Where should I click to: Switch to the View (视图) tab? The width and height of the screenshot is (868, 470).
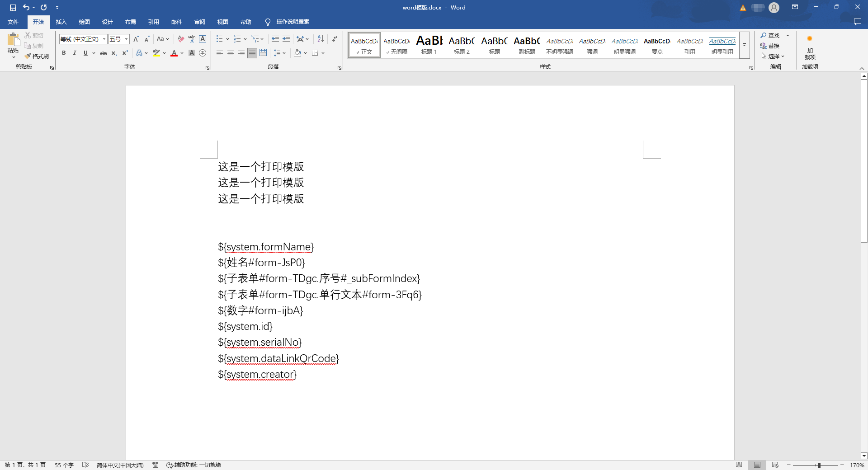point(222,22)
